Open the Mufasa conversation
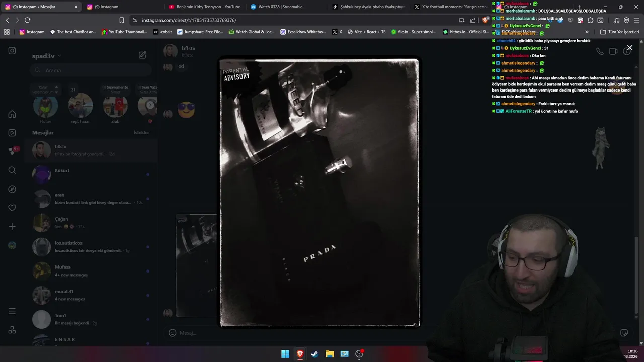This screenshot has width=644, height=362. (91, 270)
